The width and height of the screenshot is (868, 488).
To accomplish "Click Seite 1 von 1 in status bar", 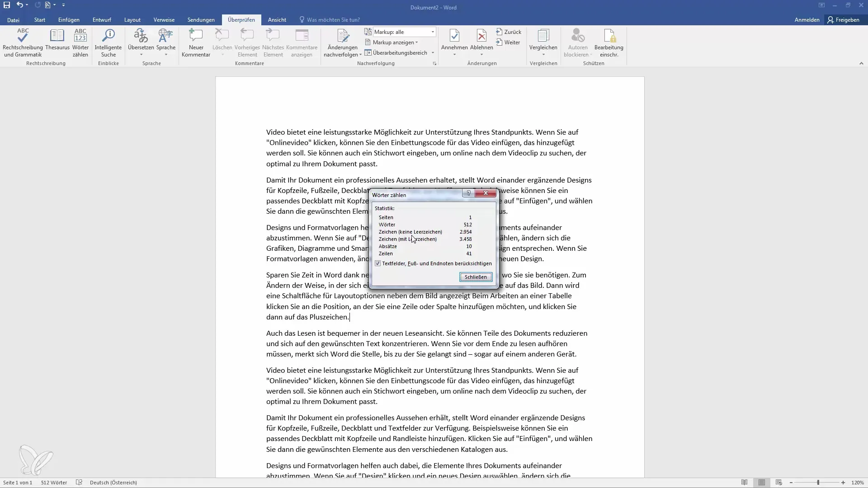I will (18, 483).
